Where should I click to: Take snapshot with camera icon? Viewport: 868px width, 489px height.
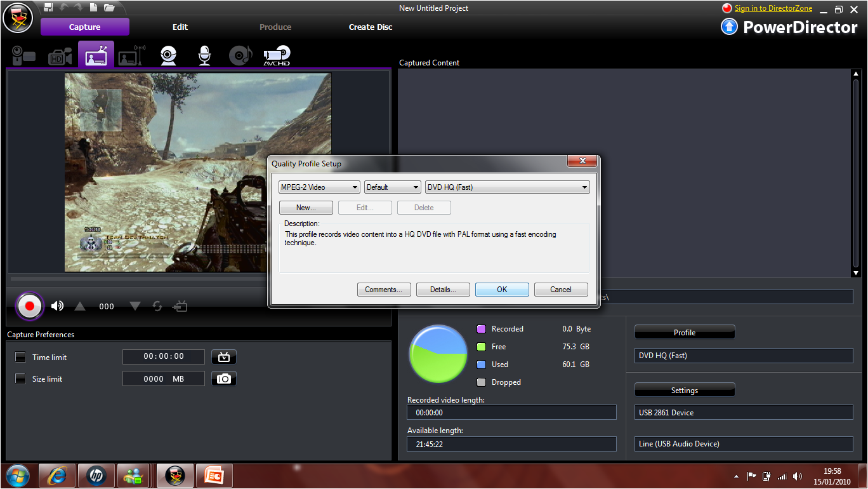tap(224, 378)
